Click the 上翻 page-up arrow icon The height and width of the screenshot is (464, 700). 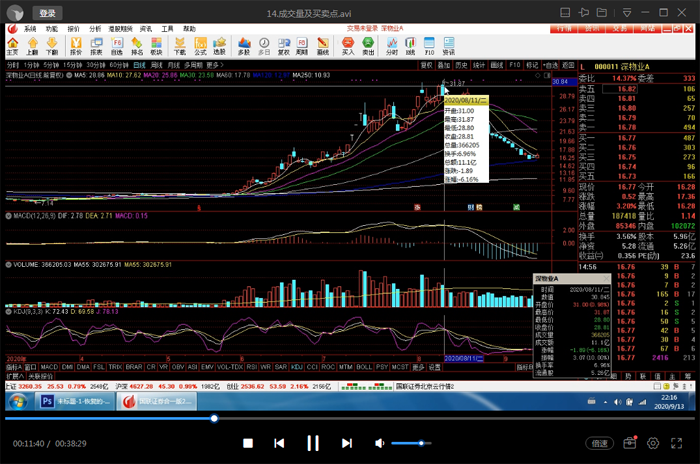tap(32, 46)
